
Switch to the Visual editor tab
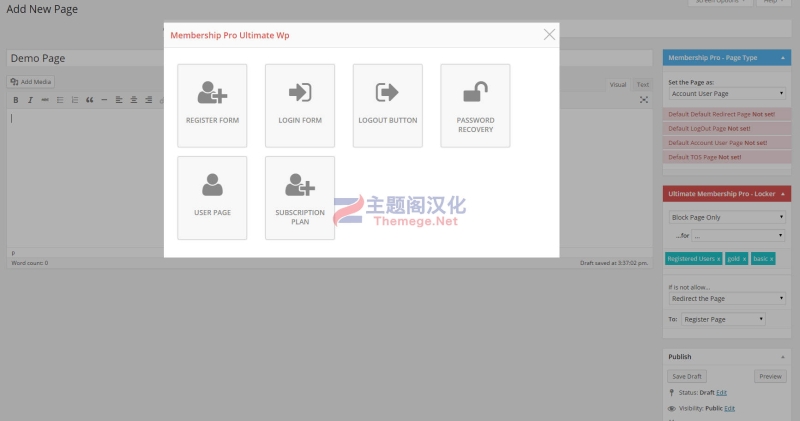coord(617,85)
